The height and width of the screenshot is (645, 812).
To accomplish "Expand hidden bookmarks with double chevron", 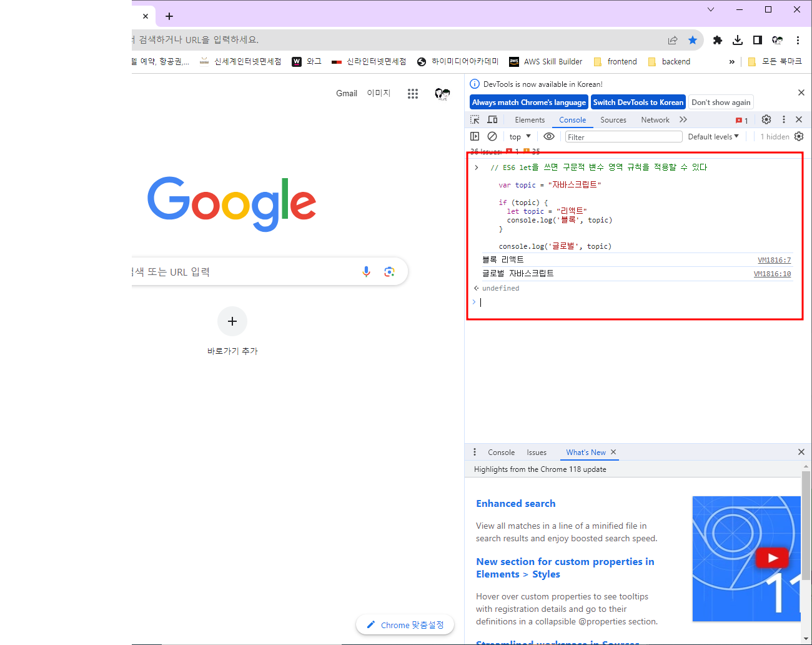I will (732, 61).
